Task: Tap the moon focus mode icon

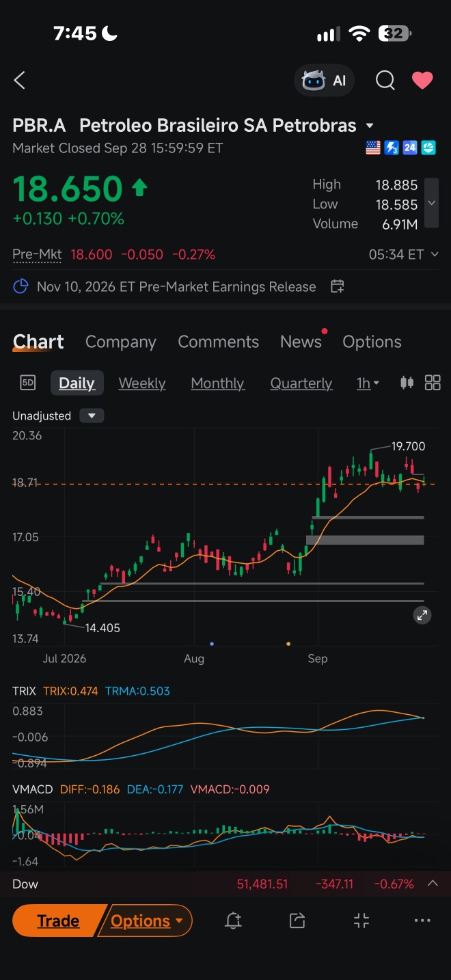Action: click(x=110, y=32)
